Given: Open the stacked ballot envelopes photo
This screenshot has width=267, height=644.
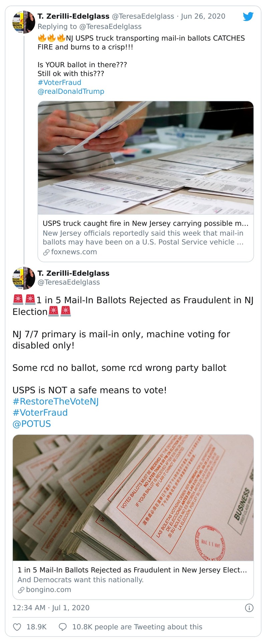Looking at the screenshot, I should click(x=133, y=497).
